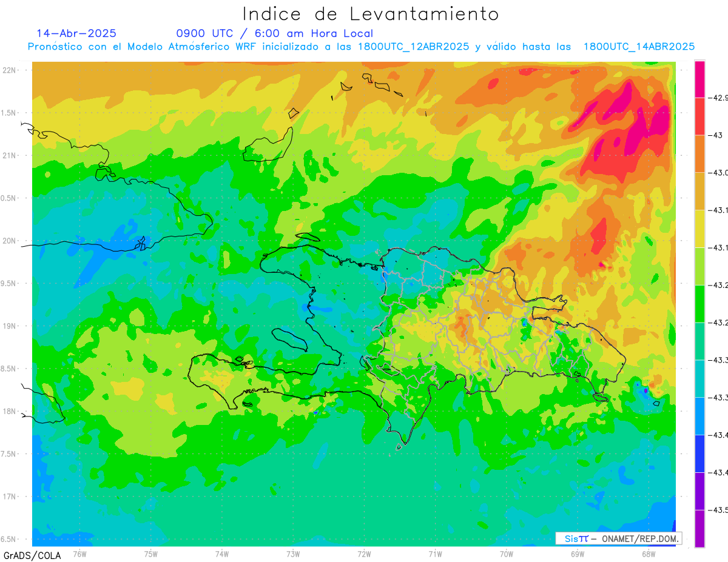Click the 75W longitude label
This screenshot has height=562, width=728.
click(151, 554)
